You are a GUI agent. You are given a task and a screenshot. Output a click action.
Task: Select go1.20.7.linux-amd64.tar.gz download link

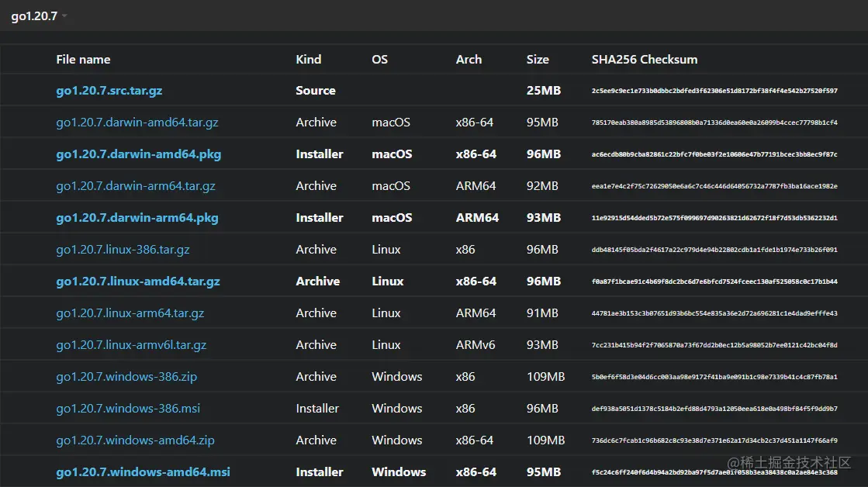138,281
